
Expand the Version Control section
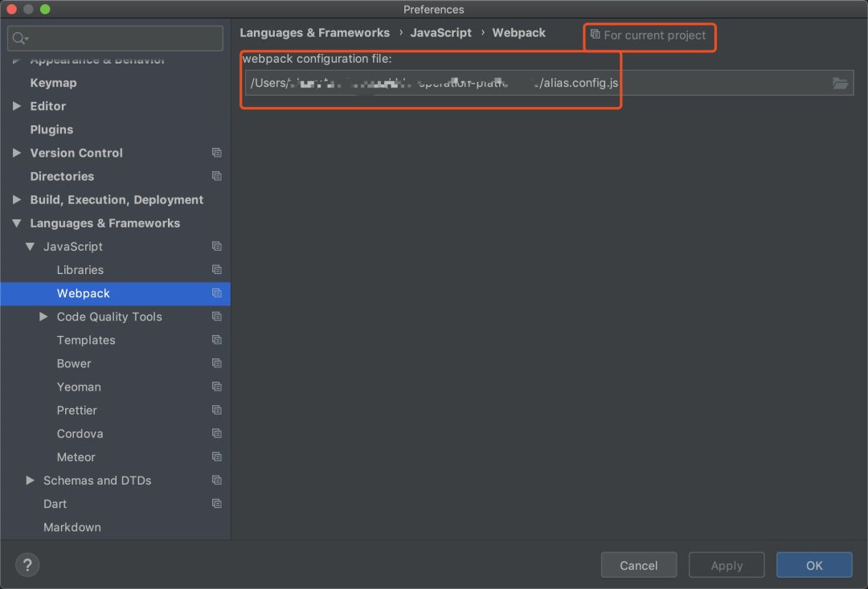coord(17,153)
